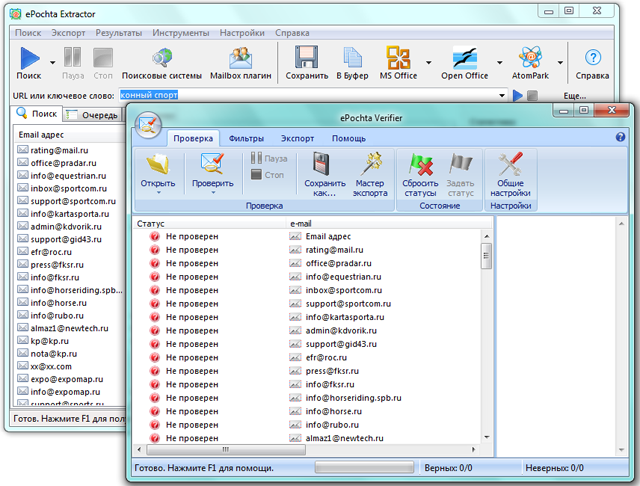640x486 pixels.
Task: Open the Настройки menu in Extractor
Action: [x=242, y=33]
